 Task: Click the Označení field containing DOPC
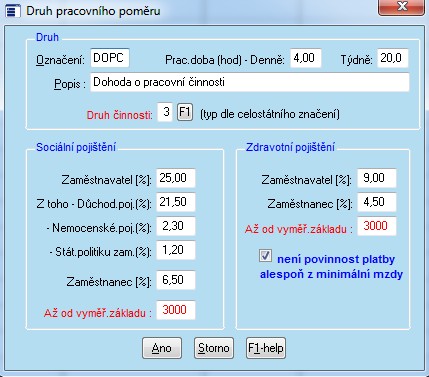pyautogui.click(x=110, y=58)
